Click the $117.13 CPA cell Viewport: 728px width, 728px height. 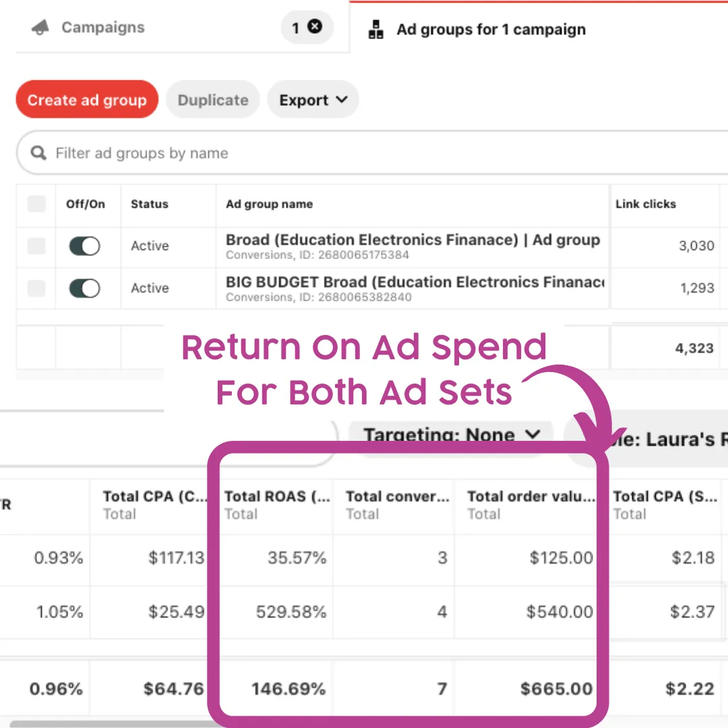(176, 557)
